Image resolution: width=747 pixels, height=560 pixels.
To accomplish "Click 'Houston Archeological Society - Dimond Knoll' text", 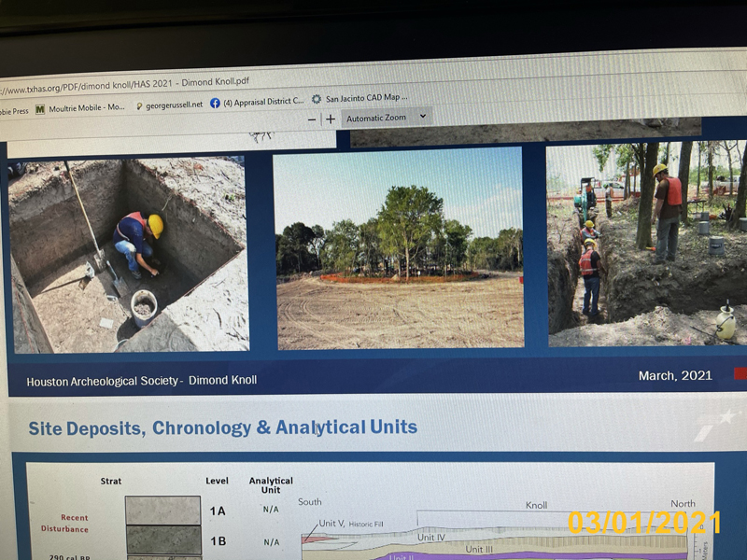I will click(142, 381).
